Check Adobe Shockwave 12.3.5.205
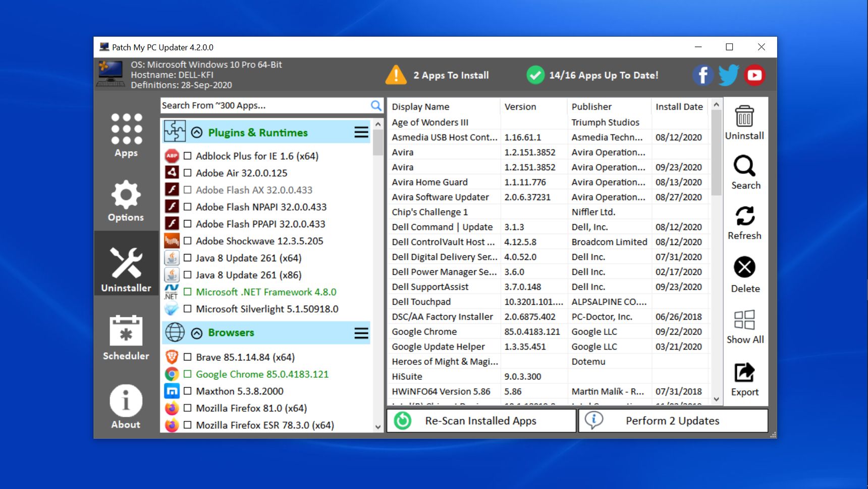 tap(187, 241)
